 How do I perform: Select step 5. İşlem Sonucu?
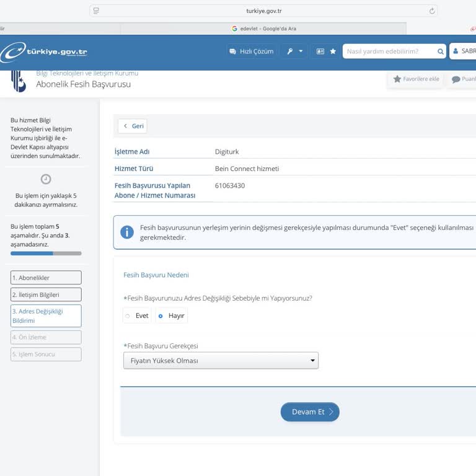(x=46, y=355)
